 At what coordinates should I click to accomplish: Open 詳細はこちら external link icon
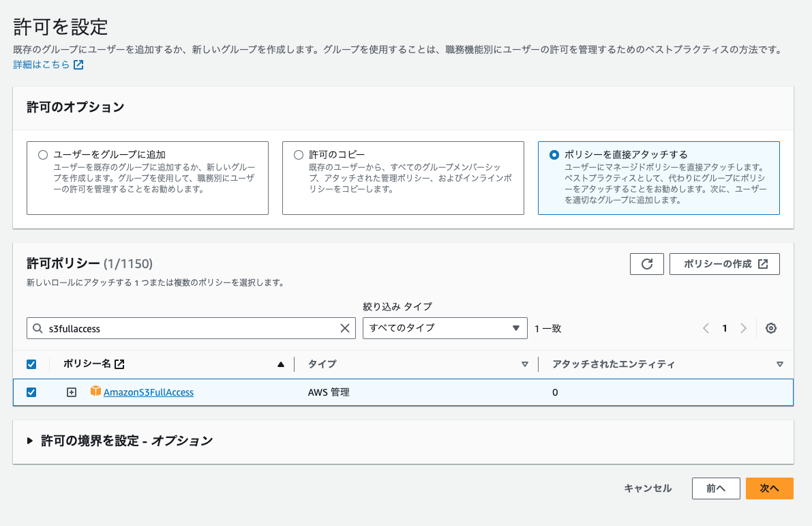[77, 65]
